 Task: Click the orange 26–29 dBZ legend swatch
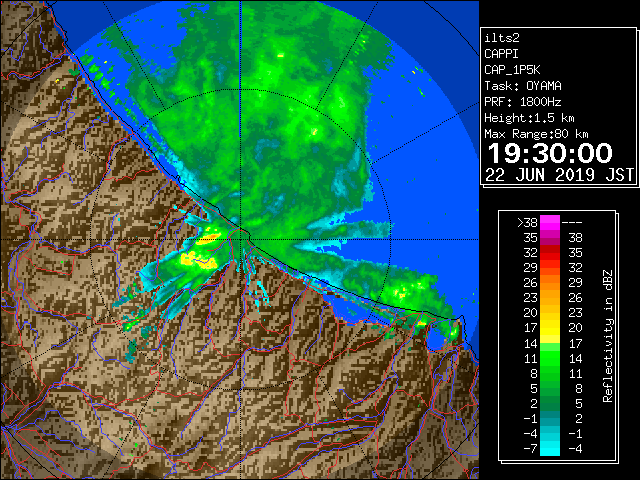550,282
